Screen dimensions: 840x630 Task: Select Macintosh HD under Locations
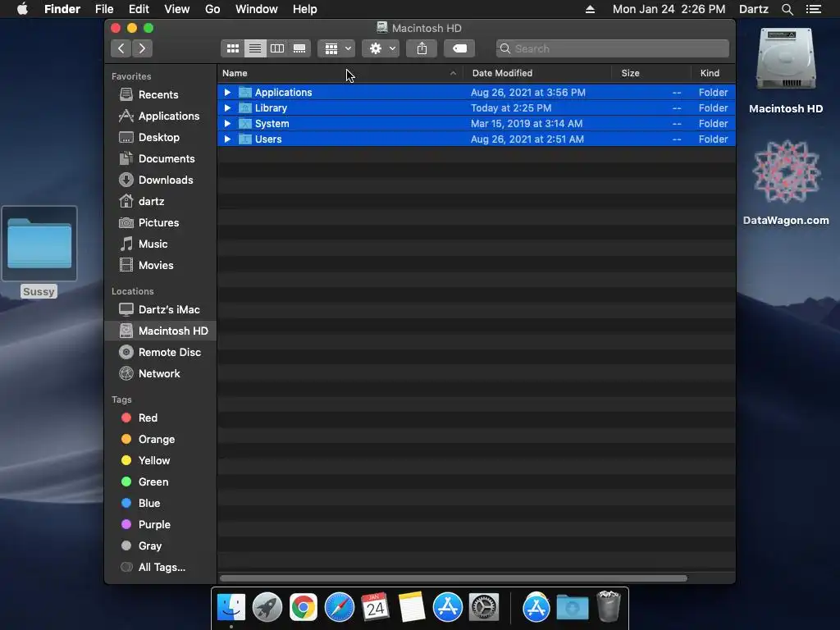(161, 331)
